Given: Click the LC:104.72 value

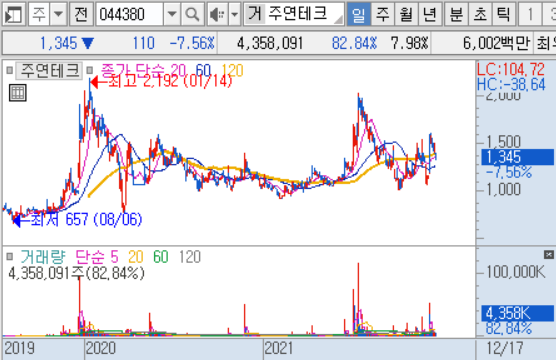Looking at the screenshot, I should point(511,69).
